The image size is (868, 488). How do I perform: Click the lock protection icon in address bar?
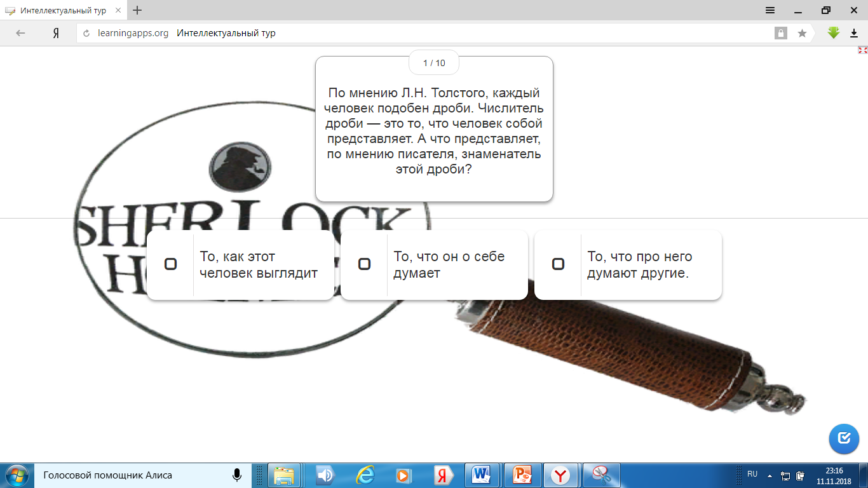pyautogui.click(x=780, y=33)
